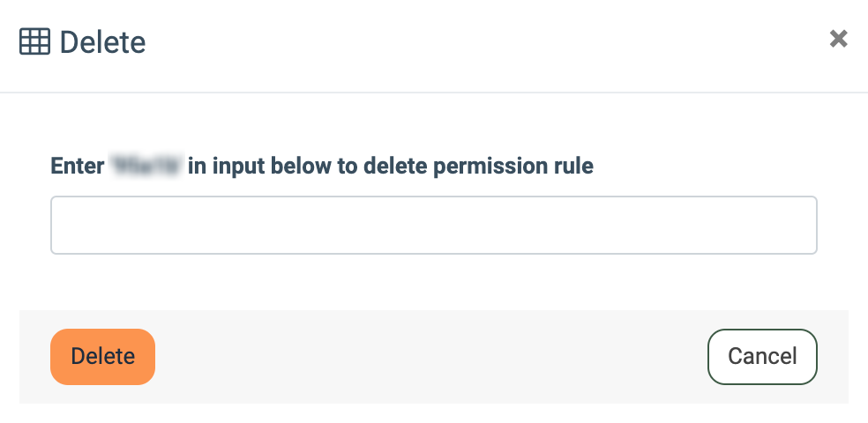Click the "Enter ... to delete permission rule" label

point(322,166)
